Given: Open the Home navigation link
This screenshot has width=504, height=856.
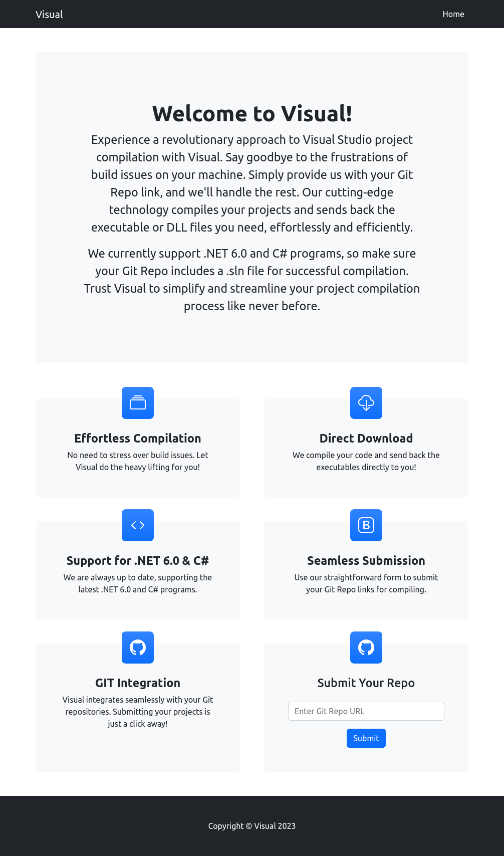Looking at the screenshot, I should (453, 15).
